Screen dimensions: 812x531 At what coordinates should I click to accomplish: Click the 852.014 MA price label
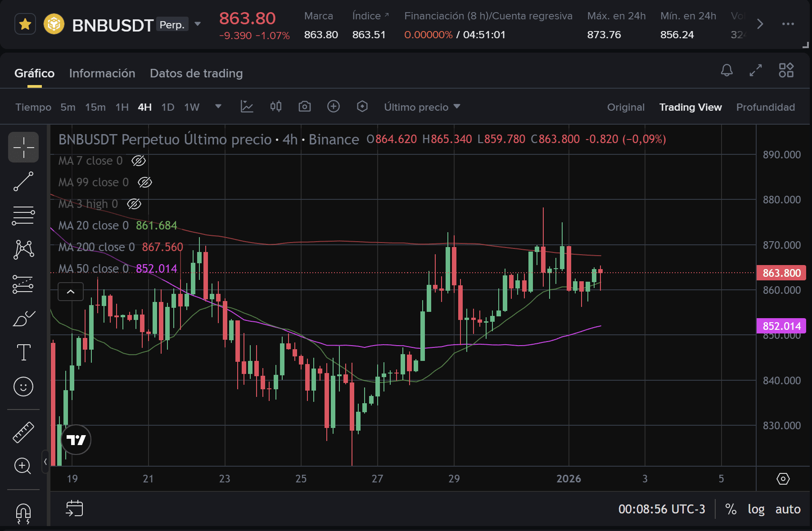pyautogui.click(x=781, y=326)
